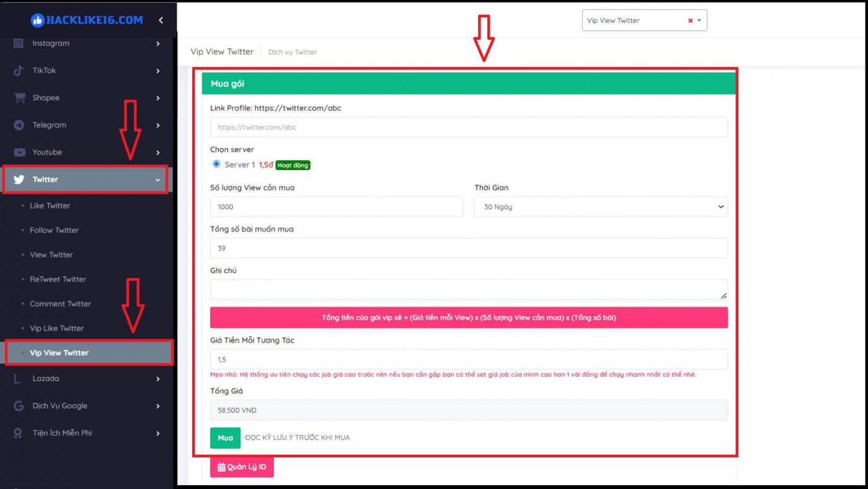Expand the Lazada menu chevron

158,379
